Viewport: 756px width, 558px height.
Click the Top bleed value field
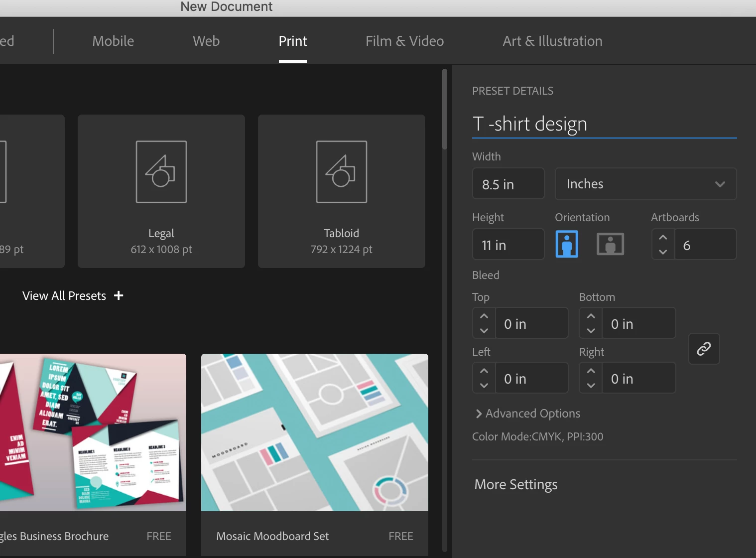(x=531, y=323)
